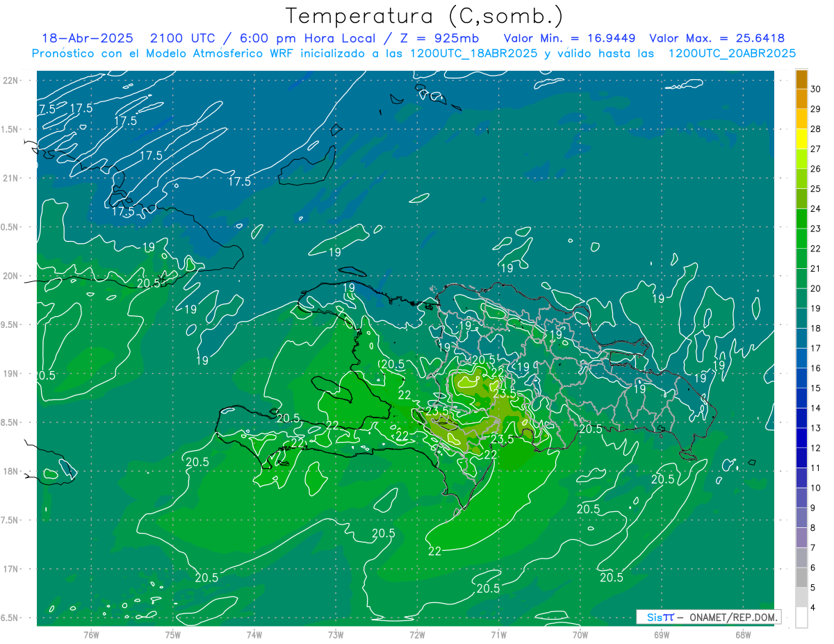The width and height of the screenshot is (834, 644).
Task: Click the "30" label on the color scale
Action: pyautogui.click(x=816, y=89)
